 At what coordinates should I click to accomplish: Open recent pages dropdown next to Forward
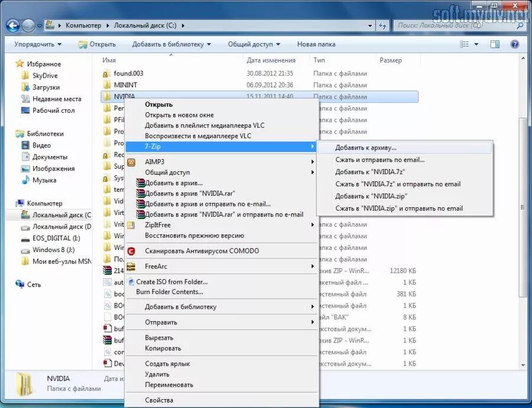40,26
